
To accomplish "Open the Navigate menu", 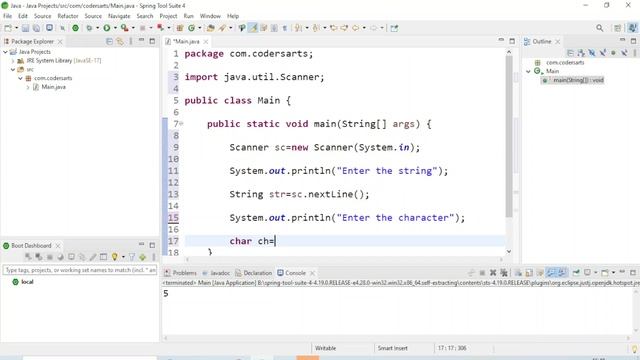I will [119, 16].
